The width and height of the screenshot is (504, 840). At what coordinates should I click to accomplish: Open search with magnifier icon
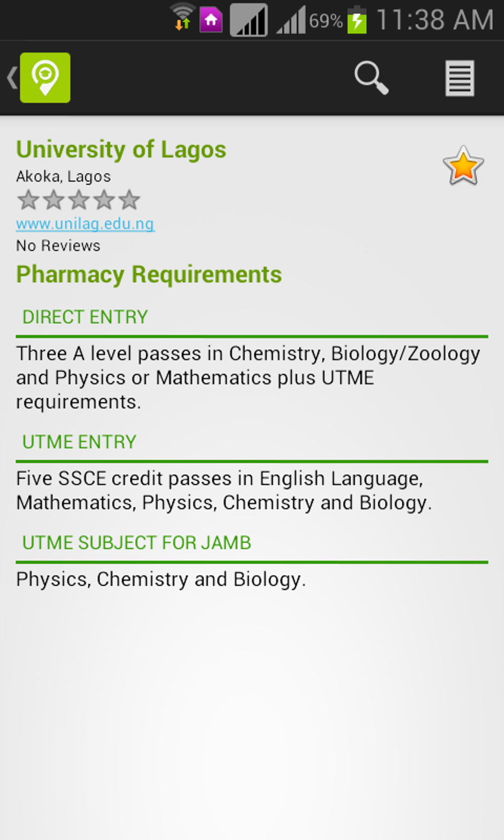[x=371, y=78]
